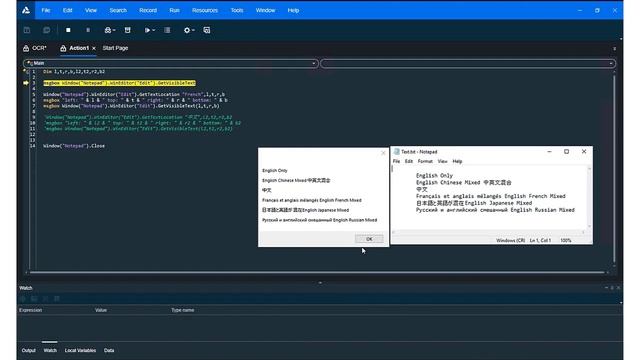The height and width of the screenshot is (360, 640).
Task: Close the message box with its X
Action: pos(383,153)
